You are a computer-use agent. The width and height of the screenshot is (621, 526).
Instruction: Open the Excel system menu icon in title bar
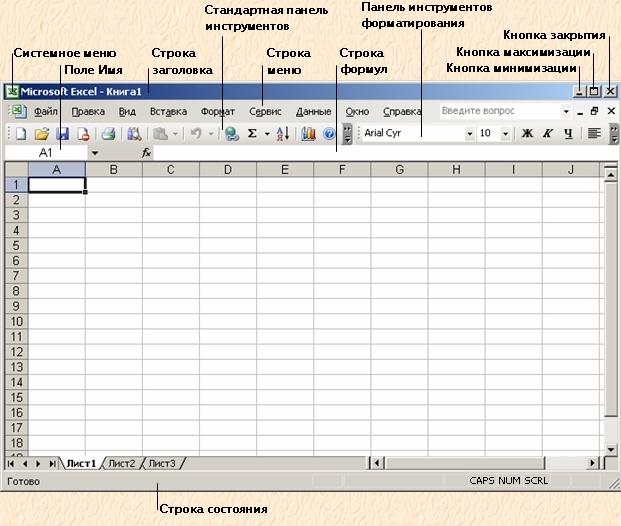click(x=12, y=91)
